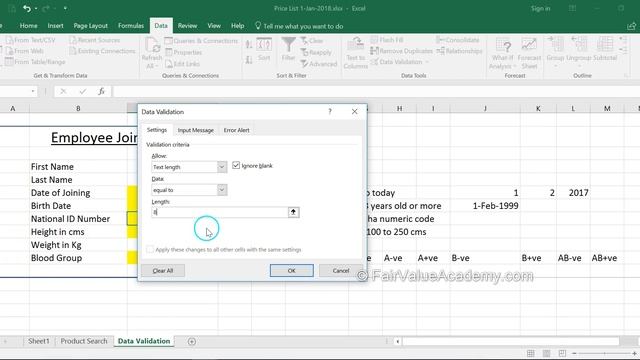Switch to Product Search sheet tab

point(84,341)
